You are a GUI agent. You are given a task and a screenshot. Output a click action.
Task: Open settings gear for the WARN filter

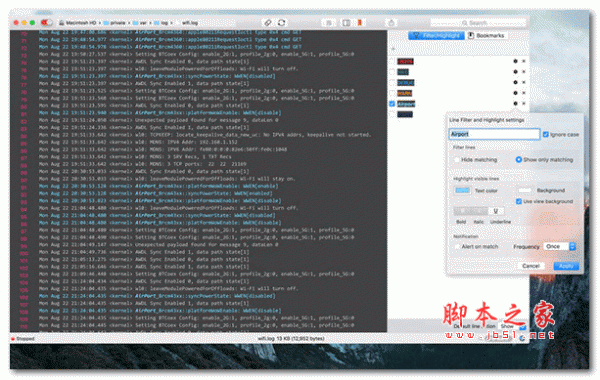[x=515, y=93]
